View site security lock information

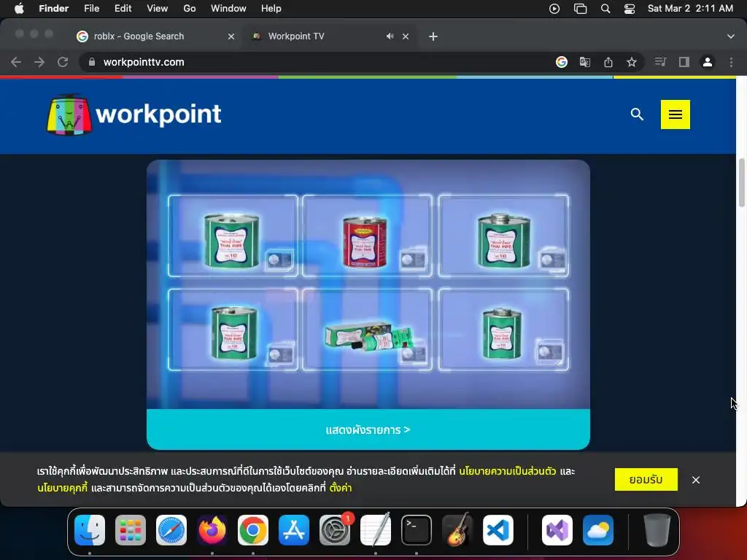coord(92,62)
